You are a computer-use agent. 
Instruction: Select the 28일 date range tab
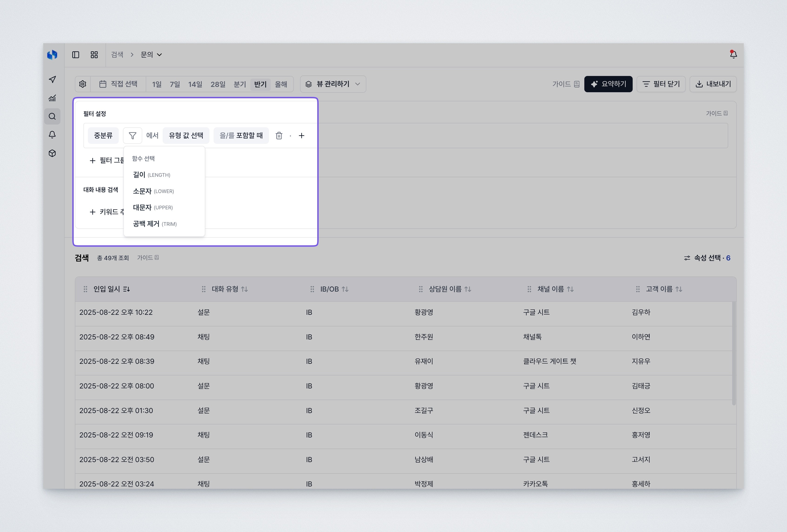click(x=218, y=84)
